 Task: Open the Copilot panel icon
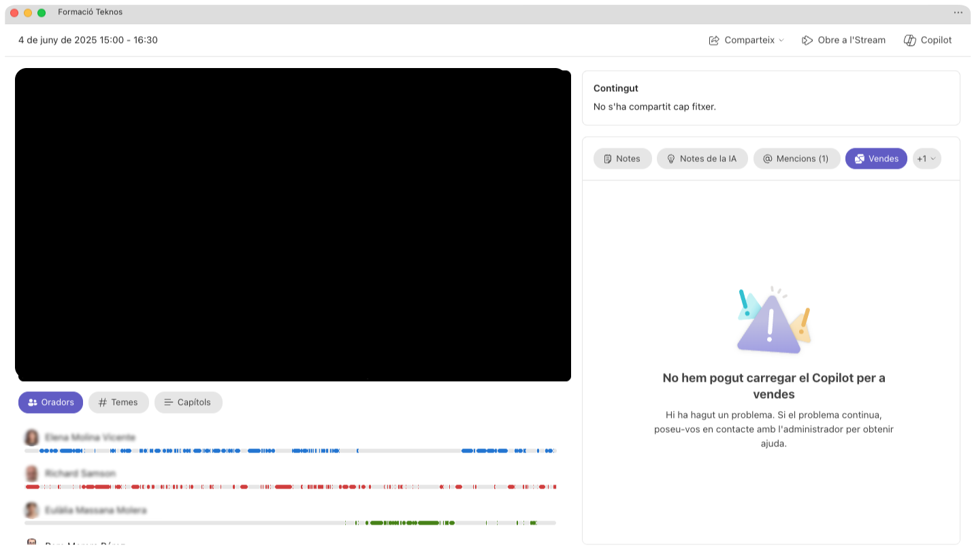pos(910,40)
